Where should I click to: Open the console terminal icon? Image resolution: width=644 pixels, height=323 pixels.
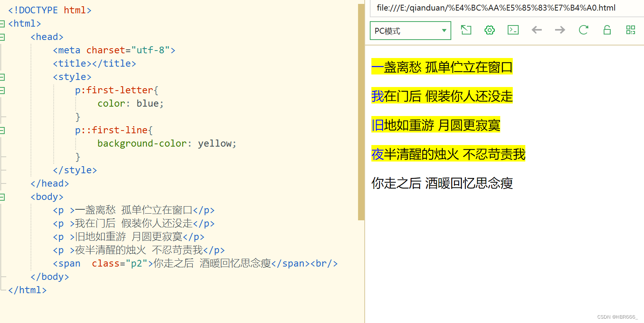(x=513, y=30)
